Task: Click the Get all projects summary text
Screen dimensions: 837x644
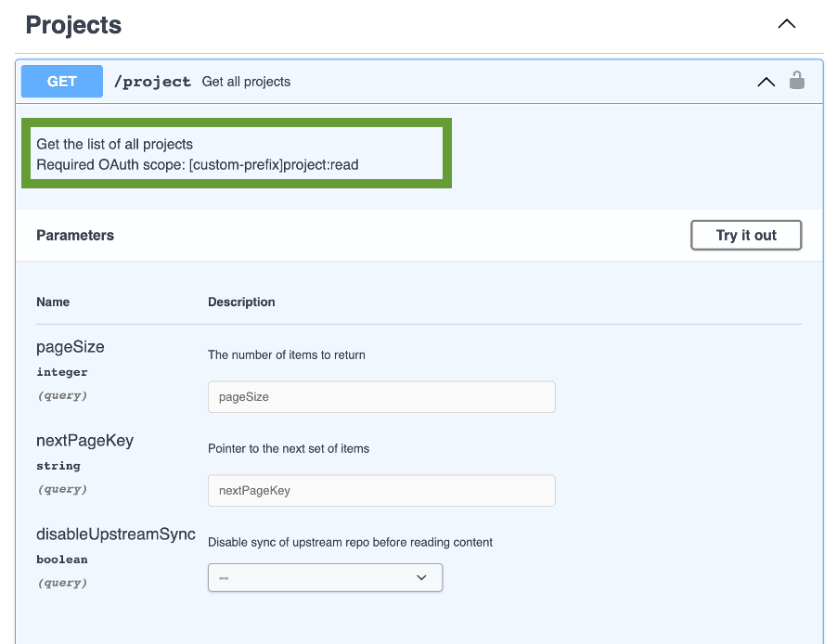Action: (x=245, y=82)
